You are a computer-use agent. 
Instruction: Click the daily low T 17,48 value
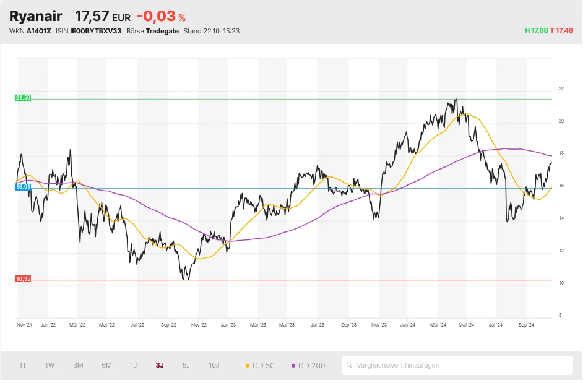[x=561, y=30]
